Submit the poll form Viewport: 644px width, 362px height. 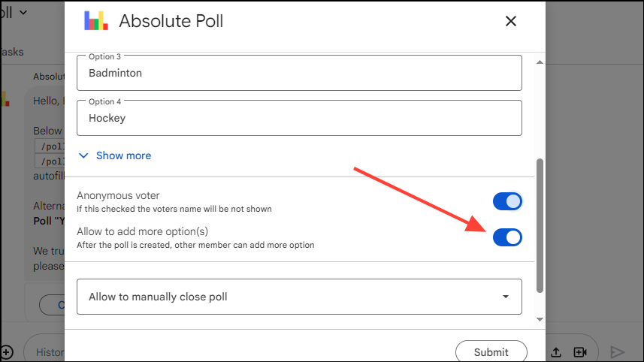click(491, 351)
